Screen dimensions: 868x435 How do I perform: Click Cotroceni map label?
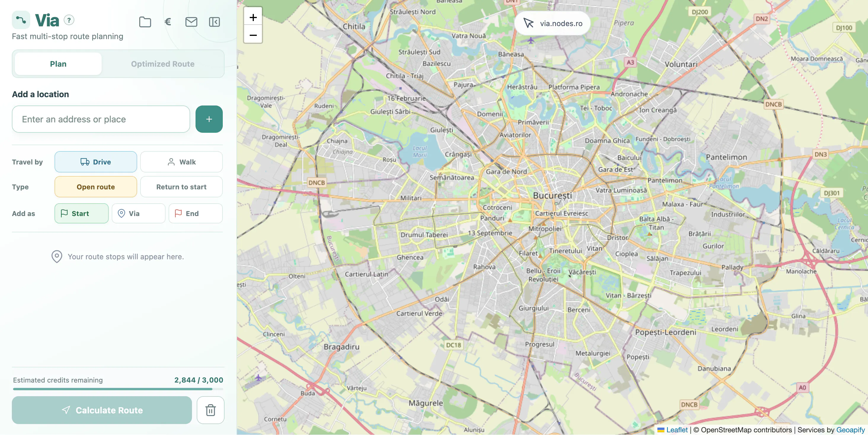(x=497, y=207)
